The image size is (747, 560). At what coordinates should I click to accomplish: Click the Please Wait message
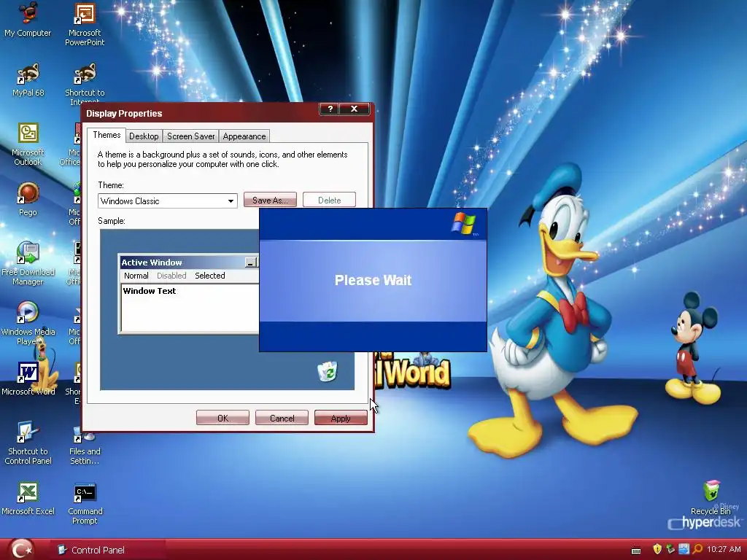click(373, 280)
